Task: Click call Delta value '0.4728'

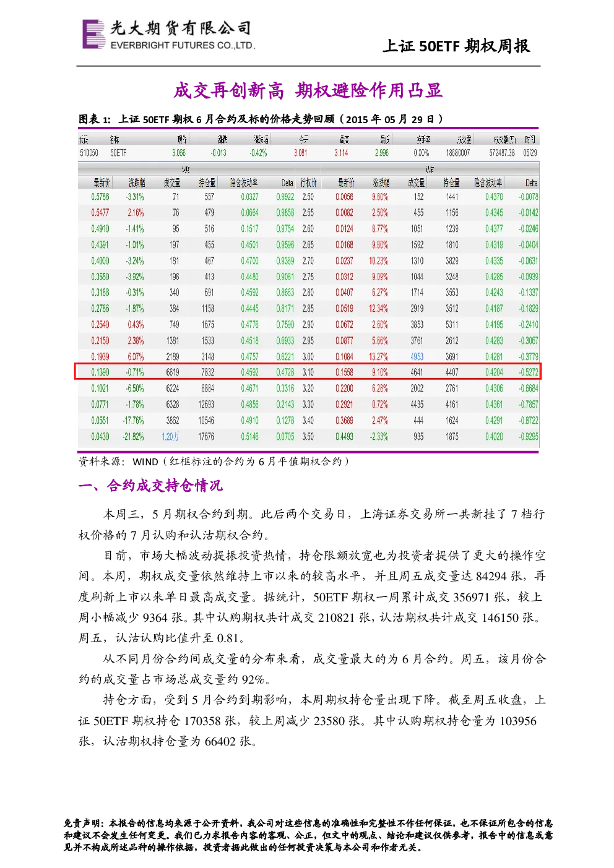Action: [x=285, y=372]
